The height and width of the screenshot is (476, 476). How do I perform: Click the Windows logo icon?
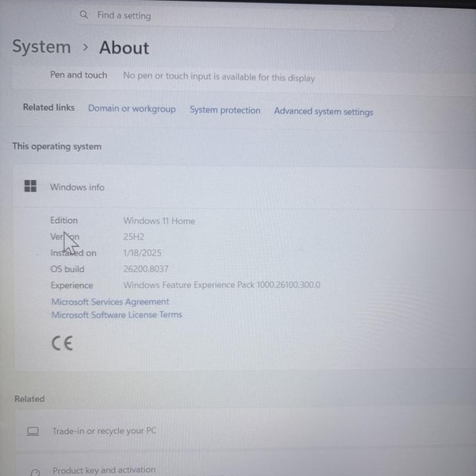tap(30, 186)
